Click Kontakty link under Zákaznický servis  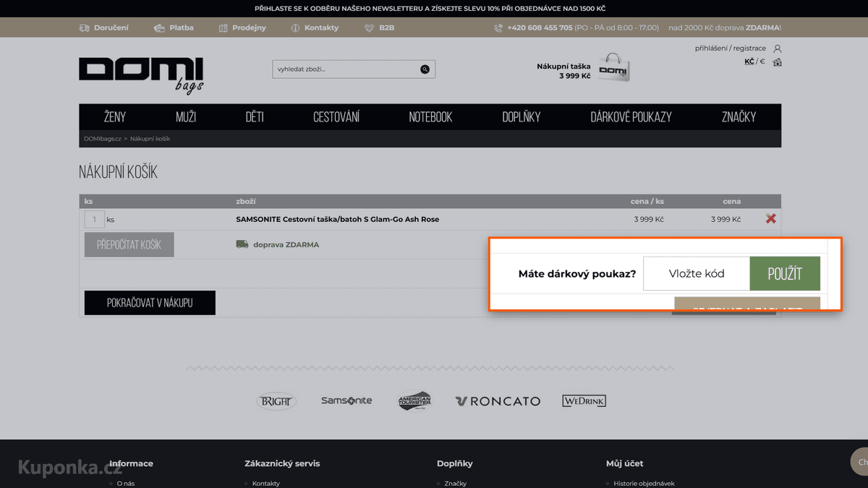click(266, 483)
